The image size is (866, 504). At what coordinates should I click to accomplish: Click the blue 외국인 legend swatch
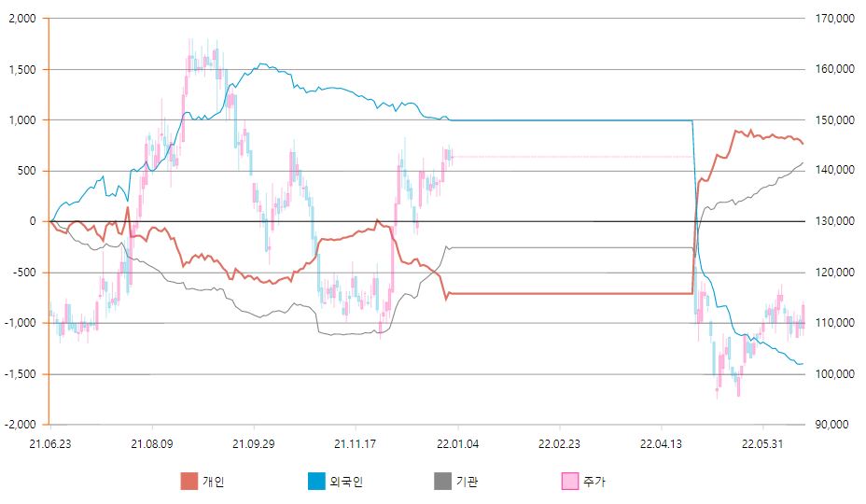[x=315, y=481]
